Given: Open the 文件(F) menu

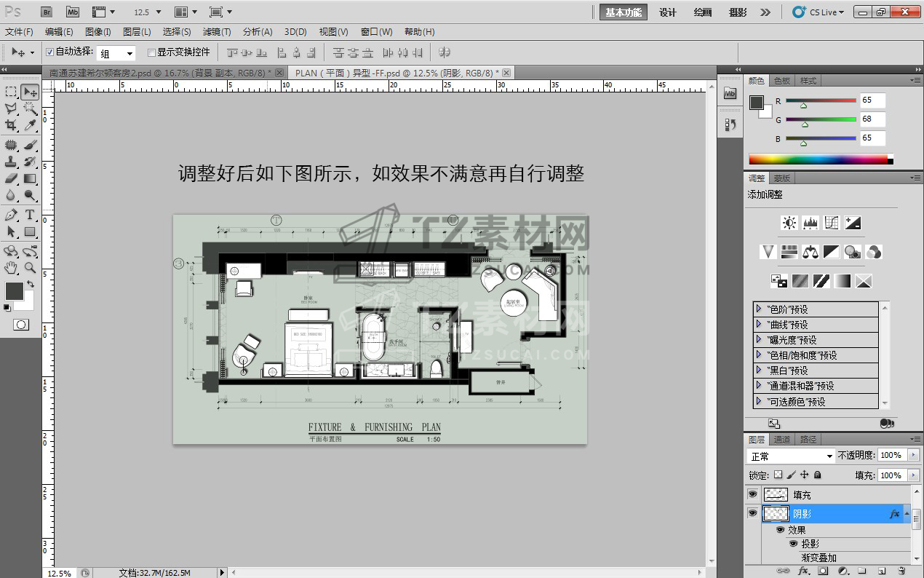Looking at the screenshot, I should point(19,32).
